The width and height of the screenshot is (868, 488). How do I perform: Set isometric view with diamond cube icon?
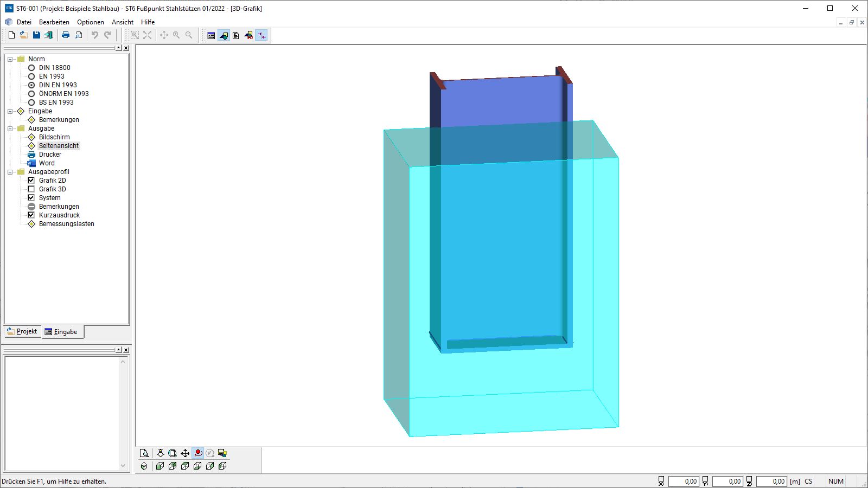144,466
